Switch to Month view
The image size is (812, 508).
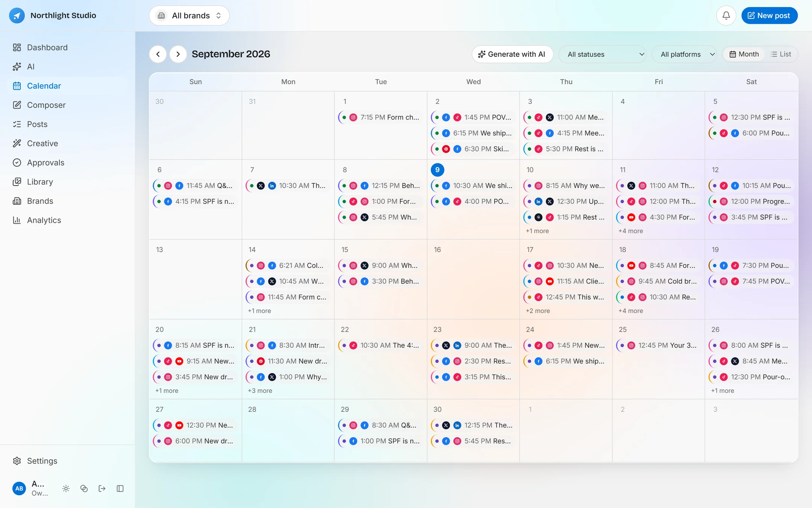pos(744,54)
